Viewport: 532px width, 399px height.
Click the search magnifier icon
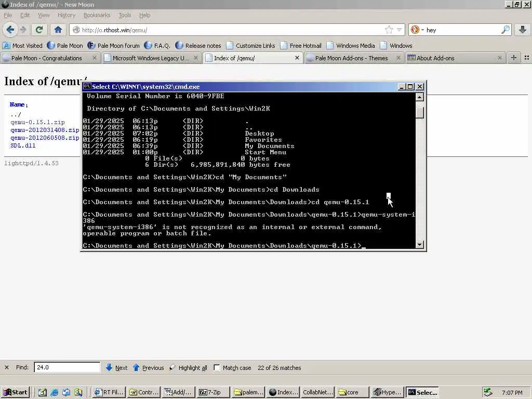pyautogui.click(x=505, y=30)
